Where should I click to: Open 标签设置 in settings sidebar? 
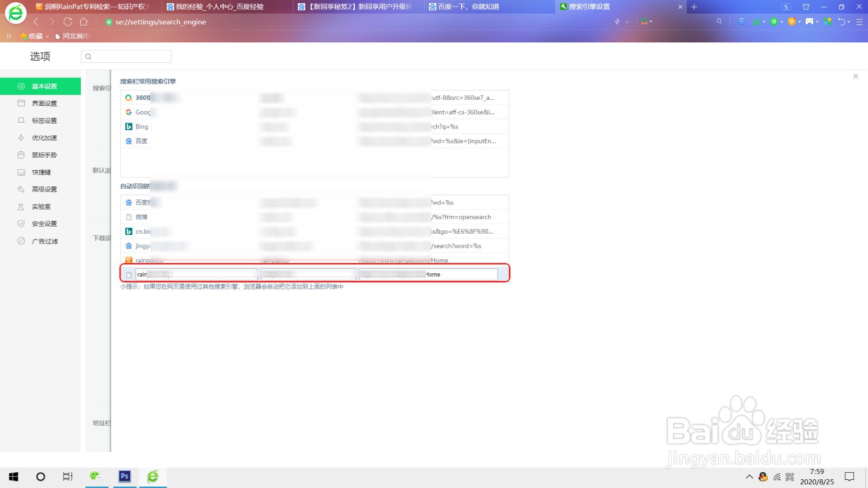(40, 121)
